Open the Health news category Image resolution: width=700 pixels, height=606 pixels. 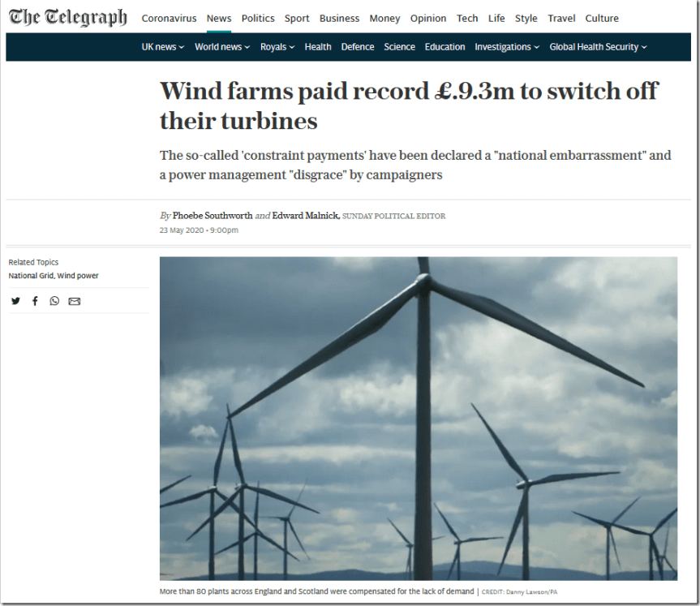pyautogui.click(x=317, y=46)
